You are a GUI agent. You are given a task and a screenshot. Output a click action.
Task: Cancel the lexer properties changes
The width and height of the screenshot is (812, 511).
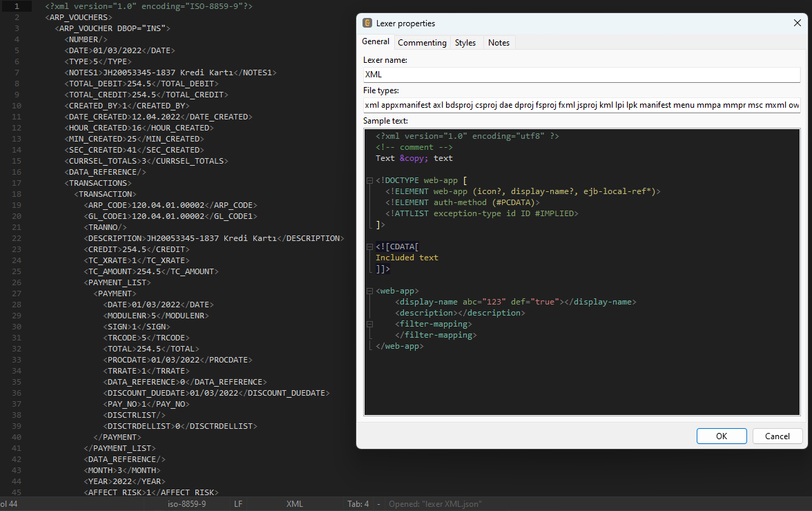pyautogui.click(x=777, y=436)
